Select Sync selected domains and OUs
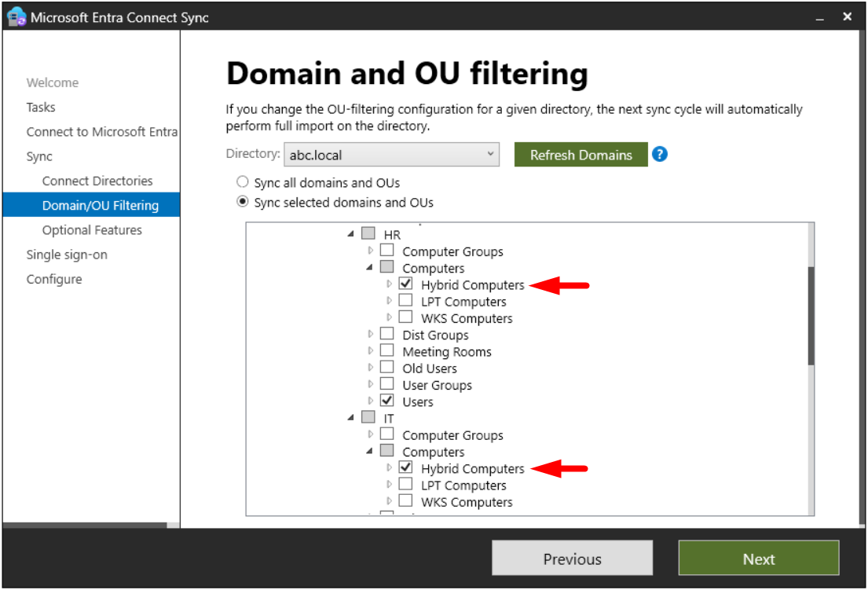 click(x=243, y=202)
